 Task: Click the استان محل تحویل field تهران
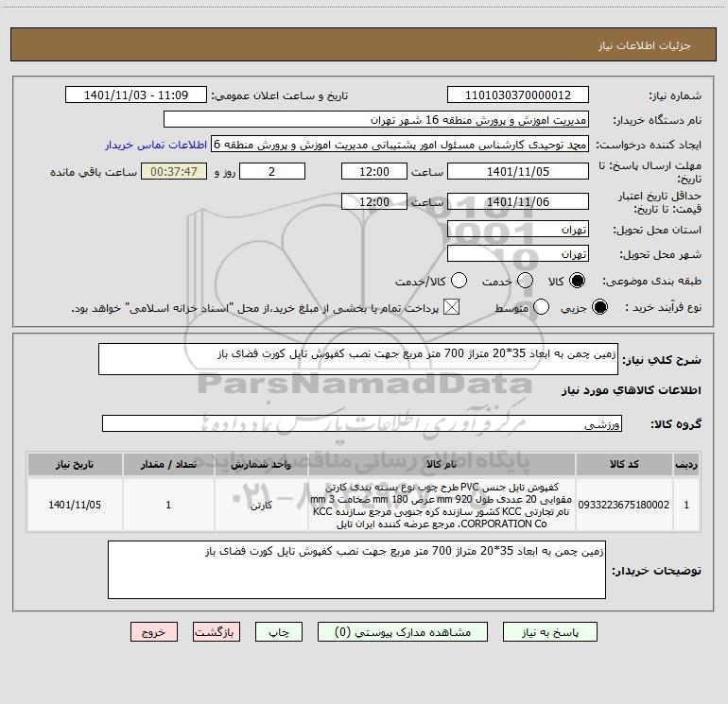tap(518, 230)
